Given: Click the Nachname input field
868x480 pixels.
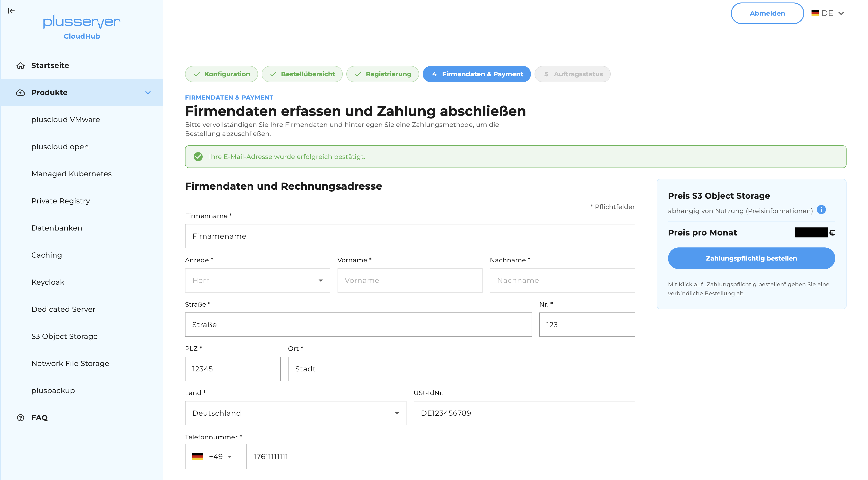Looking at the screenshot, I should click(562, 280).
